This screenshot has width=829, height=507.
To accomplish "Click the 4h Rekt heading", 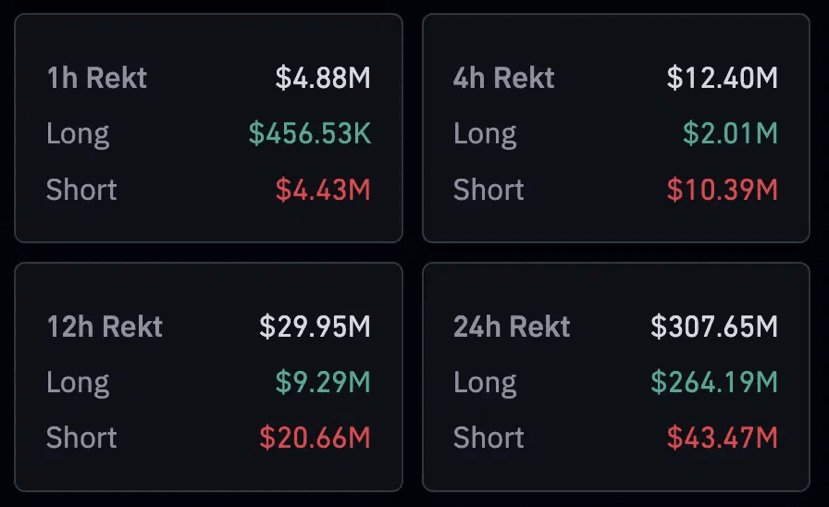I will click(503, 78).
